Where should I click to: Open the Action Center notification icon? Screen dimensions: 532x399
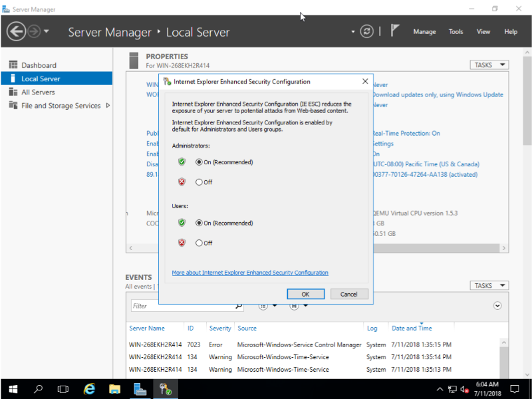tap(514, 389)
